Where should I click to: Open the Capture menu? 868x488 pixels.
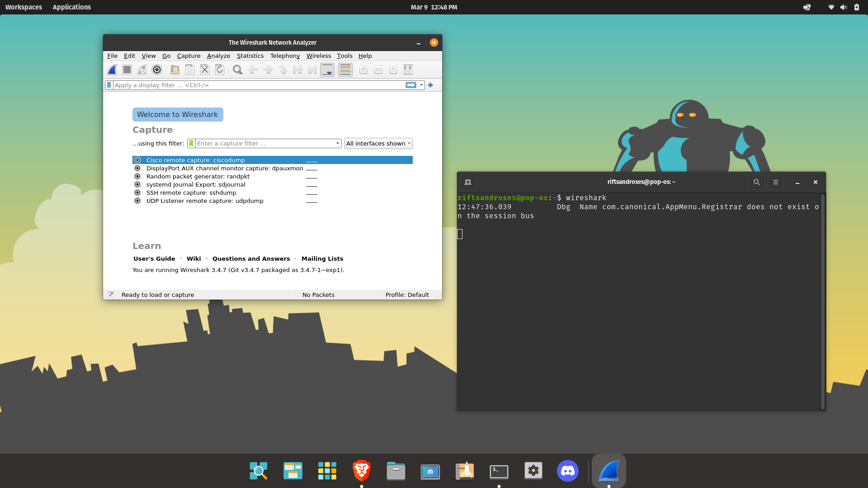click(x=189, y=56)
